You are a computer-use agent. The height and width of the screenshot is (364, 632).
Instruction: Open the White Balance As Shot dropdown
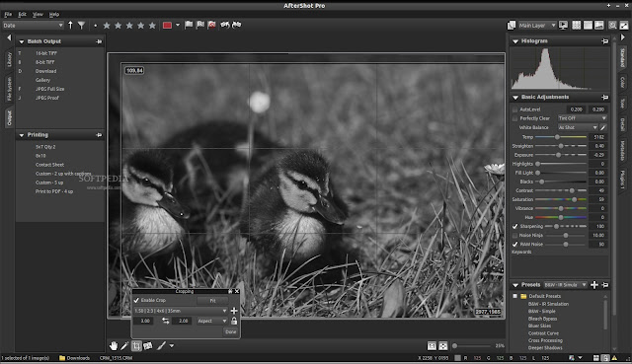coord(578,127)
